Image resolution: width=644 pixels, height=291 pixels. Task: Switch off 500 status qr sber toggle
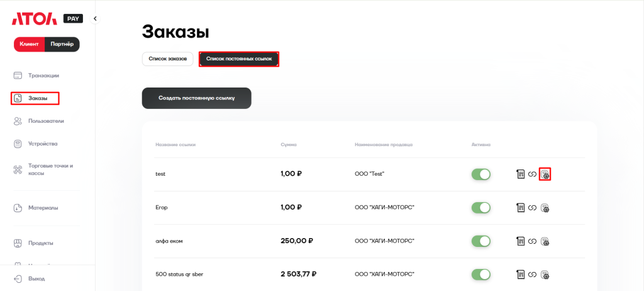(480, 274)
